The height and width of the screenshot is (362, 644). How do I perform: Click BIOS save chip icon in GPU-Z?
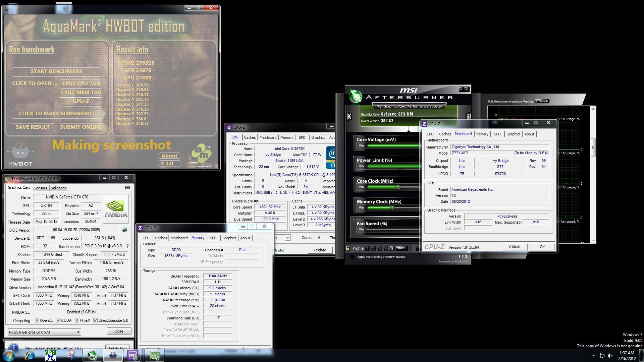(125, 230)
